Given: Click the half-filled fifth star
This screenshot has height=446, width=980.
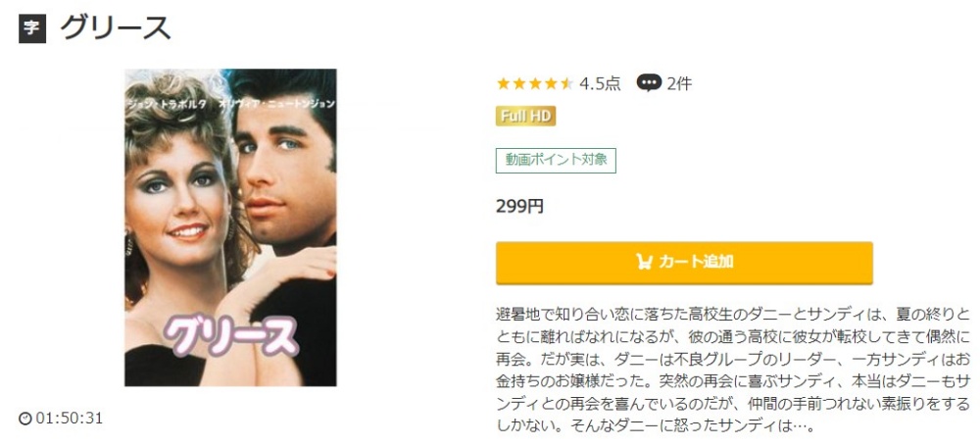Looking at the screenshot, I should tap(566, 83).
